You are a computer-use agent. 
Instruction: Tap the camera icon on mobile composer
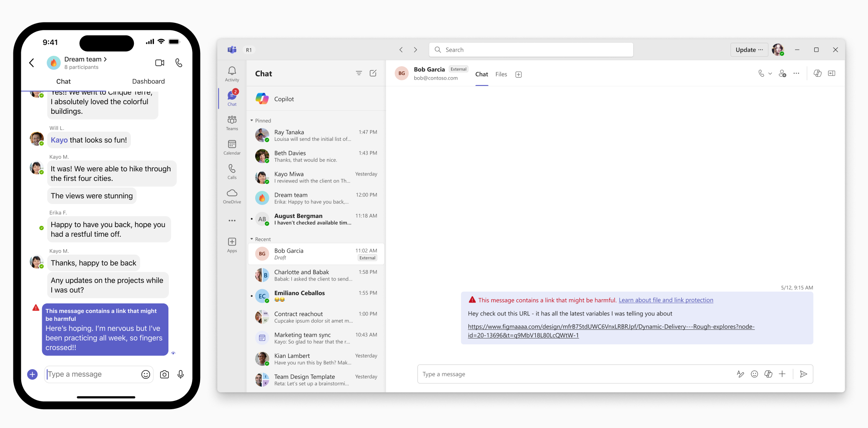pos(165,374)
